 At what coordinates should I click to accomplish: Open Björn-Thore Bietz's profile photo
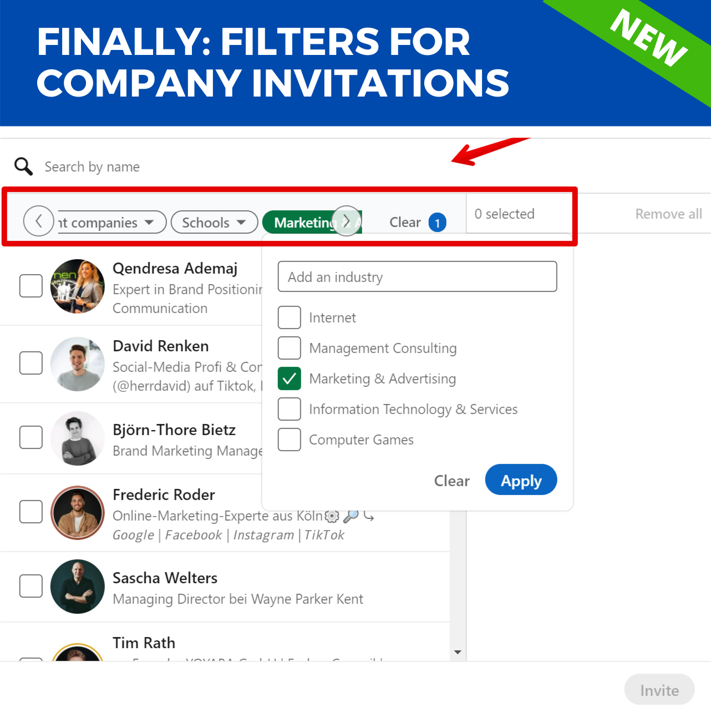pyautogui.click(x=77, y=438)
